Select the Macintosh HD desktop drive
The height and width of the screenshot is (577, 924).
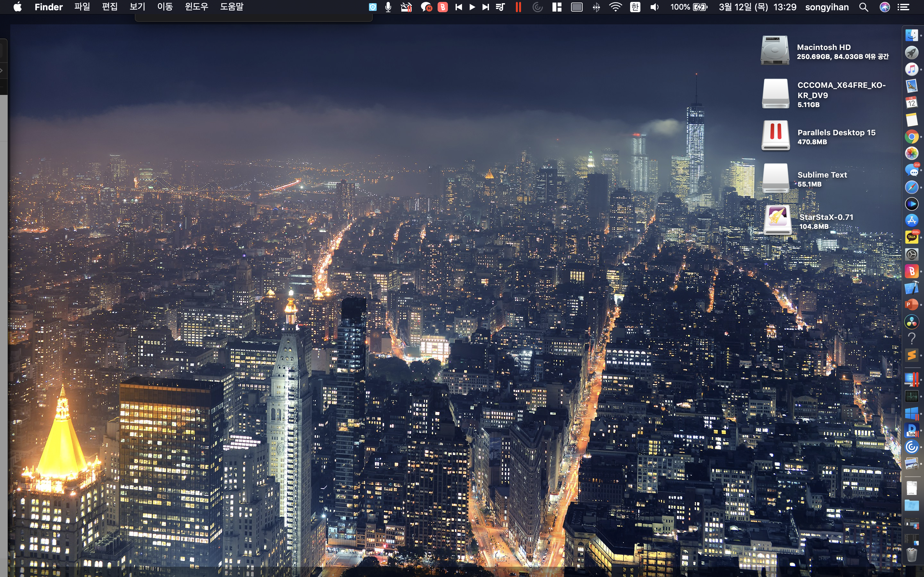click(775, 50)
